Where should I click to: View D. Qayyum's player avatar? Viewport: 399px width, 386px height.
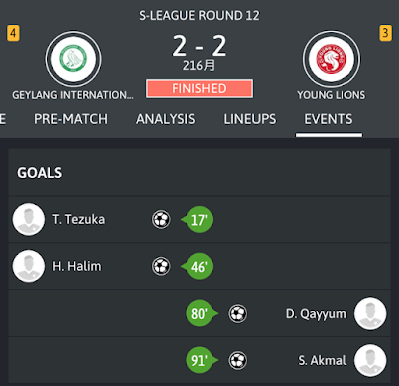pos(370,314)
